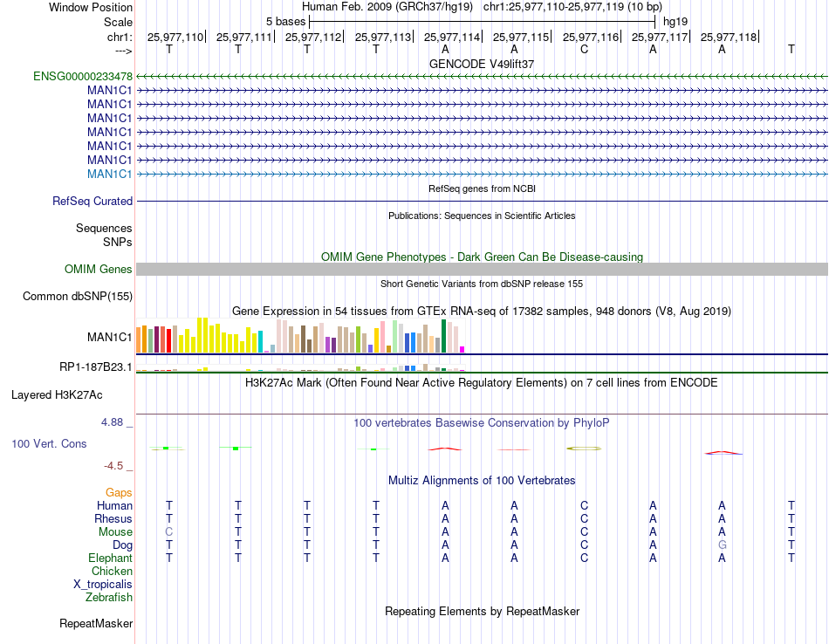The width and height of the screenshot is (829, 644).
Task: Open Repeating Elements by RepeatMasker title
Action: 482,612
